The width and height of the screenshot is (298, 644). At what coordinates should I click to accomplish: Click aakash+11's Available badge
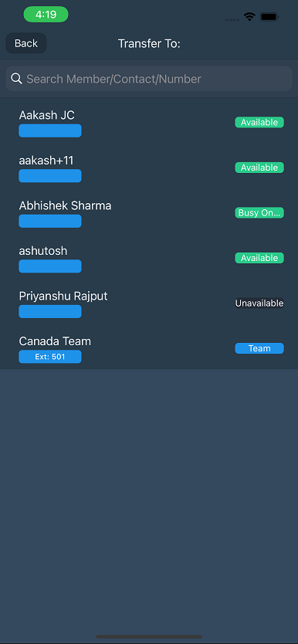point(259,168)
